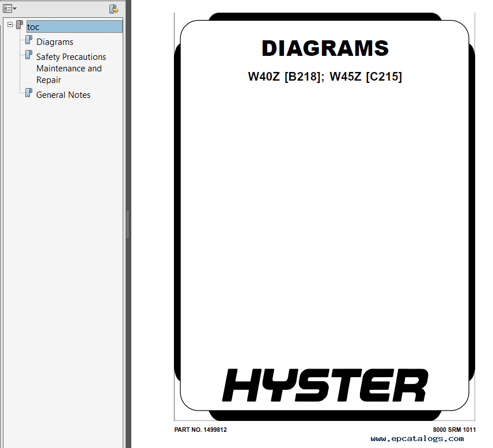Collapse the toc bookmark tree

10,24
